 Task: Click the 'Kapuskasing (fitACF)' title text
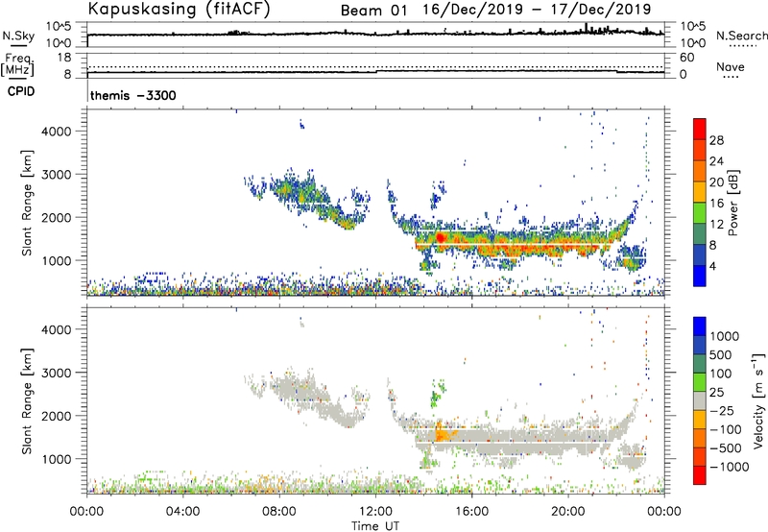click(179, 9)
